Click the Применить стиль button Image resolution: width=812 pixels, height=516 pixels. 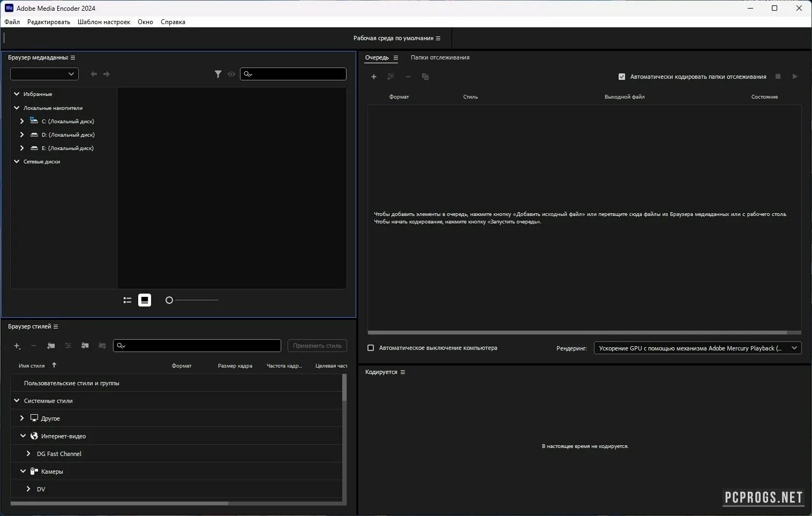click(317, 346)
